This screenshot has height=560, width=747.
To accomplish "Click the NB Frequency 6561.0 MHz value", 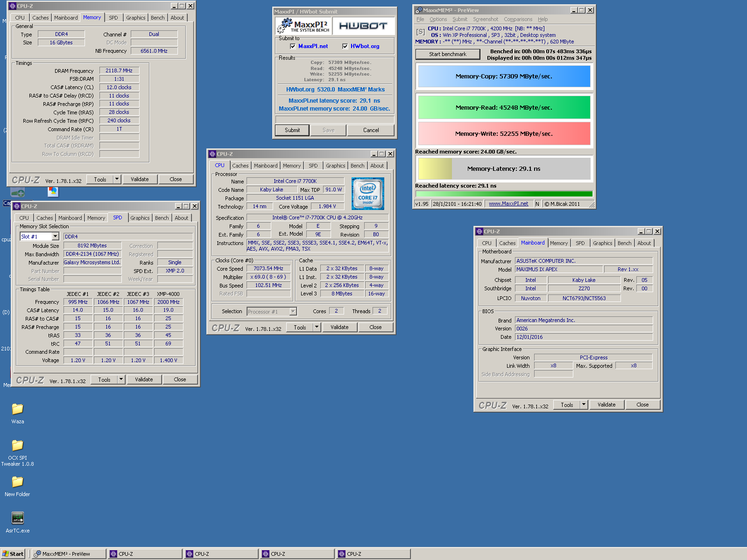I will click(154, 51).
